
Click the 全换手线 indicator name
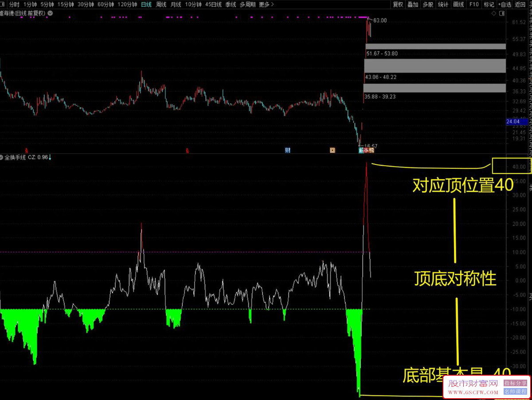pos(15,157)
